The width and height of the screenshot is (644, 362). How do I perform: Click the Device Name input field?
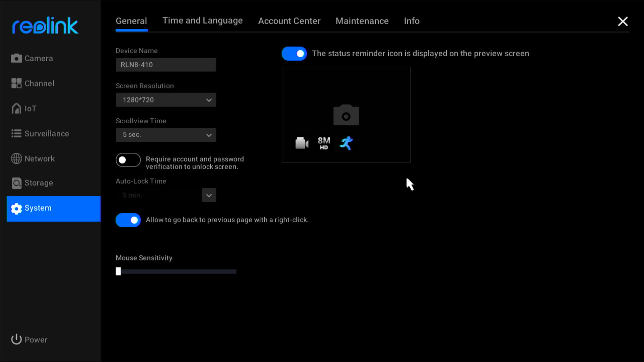coord(166,65)
